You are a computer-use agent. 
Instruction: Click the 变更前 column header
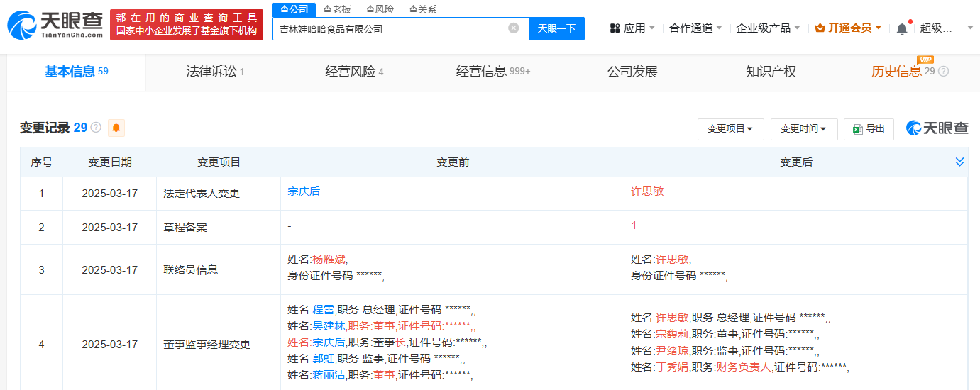pyautogui.click(x=453, y=162)
